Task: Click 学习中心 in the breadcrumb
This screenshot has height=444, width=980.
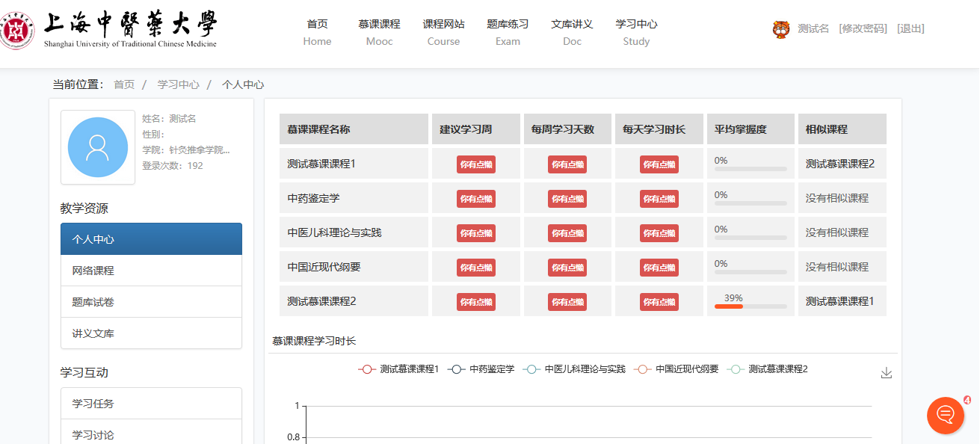Action: point(178,84)
